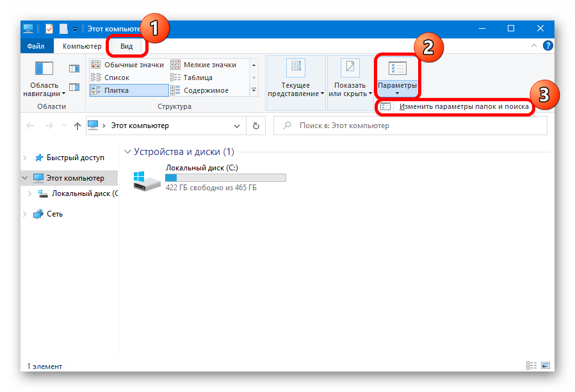Open the Параметры button dropdown
The width and height of the screenshot is (575, 392).
click(x=397, y=89)
